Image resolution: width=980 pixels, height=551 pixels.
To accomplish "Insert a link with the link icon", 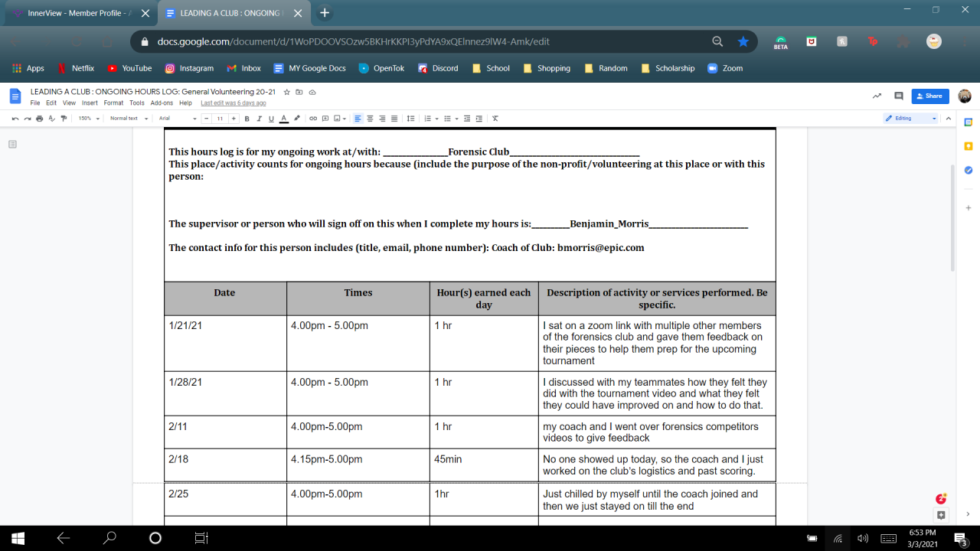I will (x=312, y=119).
